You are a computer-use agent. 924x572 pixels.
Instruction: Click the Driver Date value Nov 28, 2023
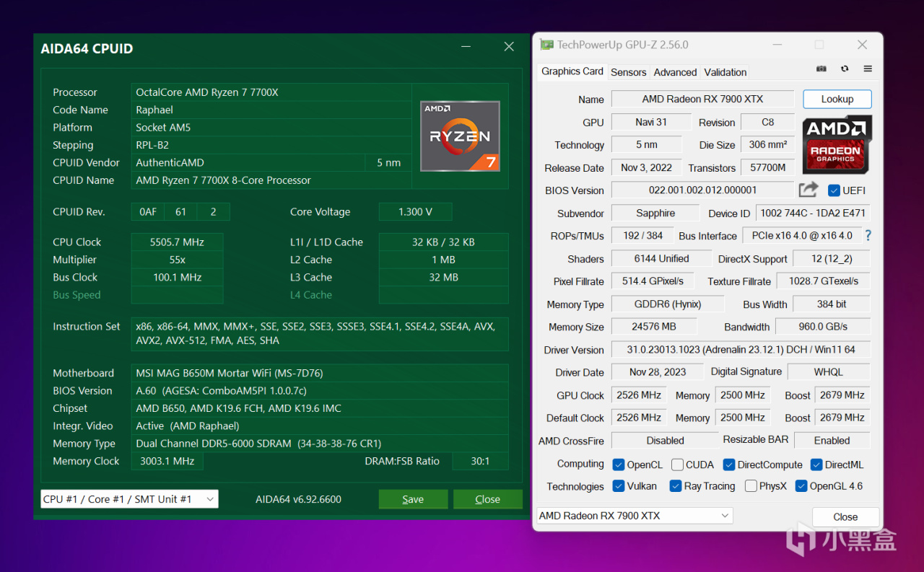point(658,372)
